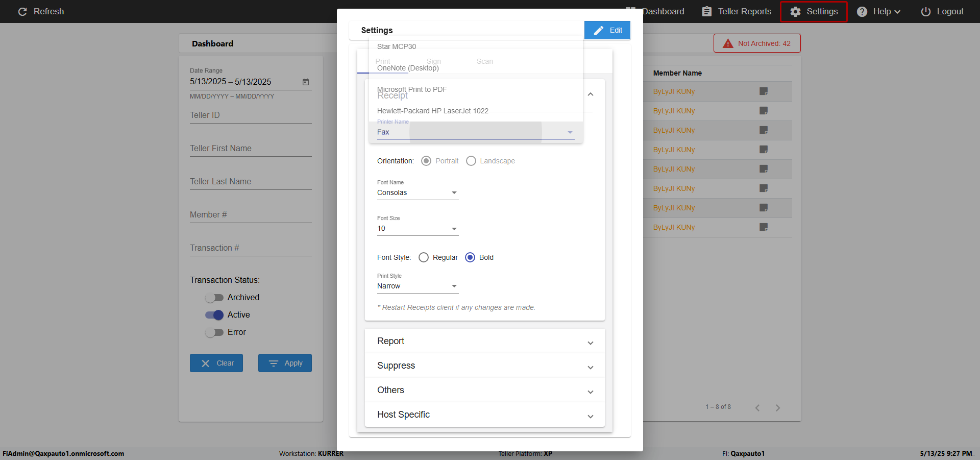Open the Font Name dropdown showing Consolas
Screen dimensions: 980x460
(418, 192)
